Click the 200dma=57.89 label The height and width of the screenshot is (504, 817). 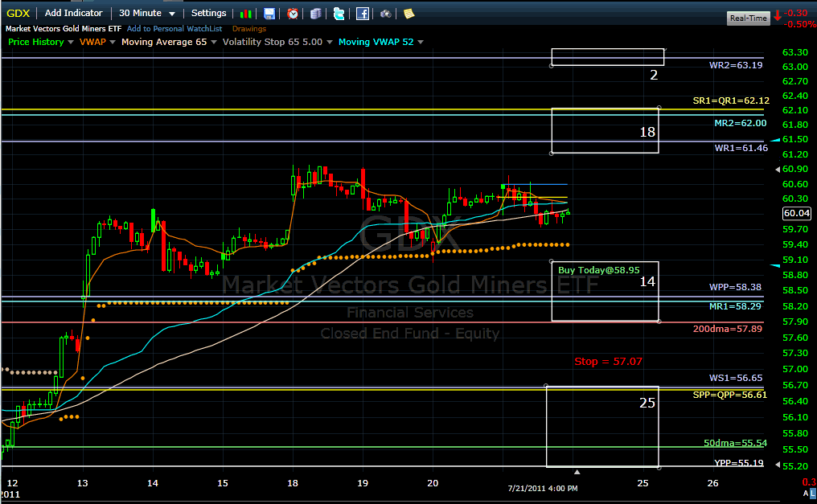pyautogui.click(x=728, y=329)
